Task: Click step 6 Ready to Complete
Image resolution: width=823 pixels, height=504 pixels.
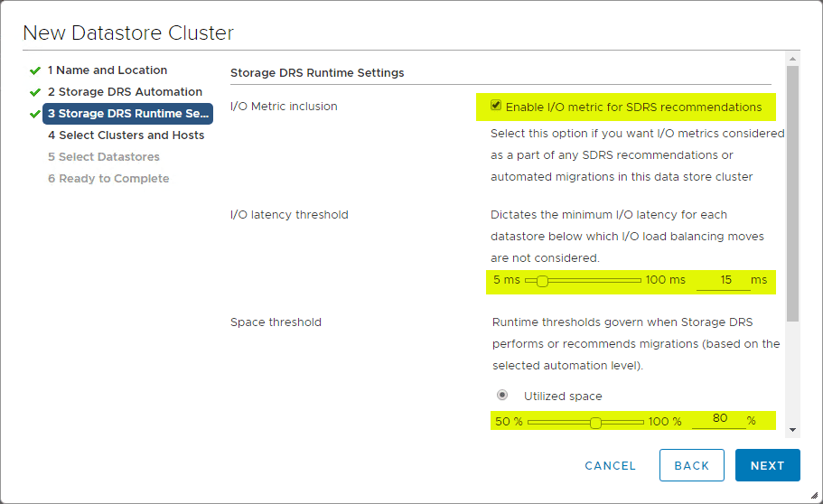Action: click(x=108, y=179)
